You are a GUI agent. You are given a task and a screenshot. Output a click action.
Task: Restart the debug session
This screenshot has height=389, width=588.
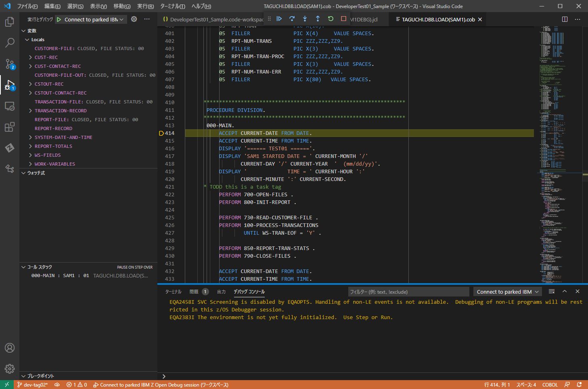pos(331,19)
